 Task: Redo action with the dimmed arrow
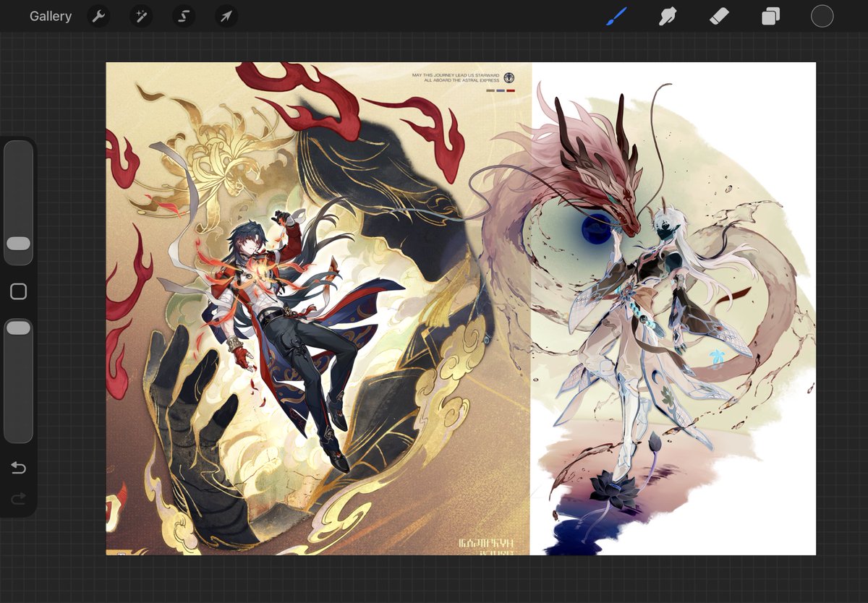pyautogui.click(x=19, y=498)
